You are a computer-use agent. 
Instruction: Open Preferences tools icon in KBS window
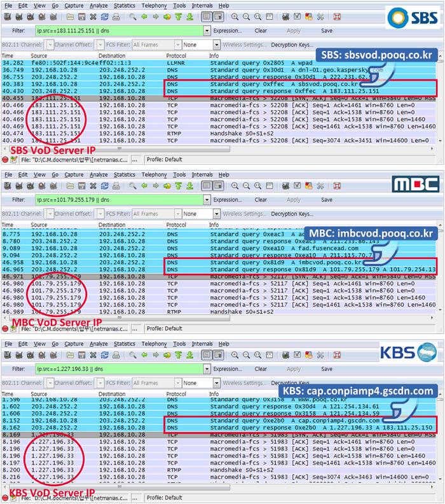click(x=320, y=355)
